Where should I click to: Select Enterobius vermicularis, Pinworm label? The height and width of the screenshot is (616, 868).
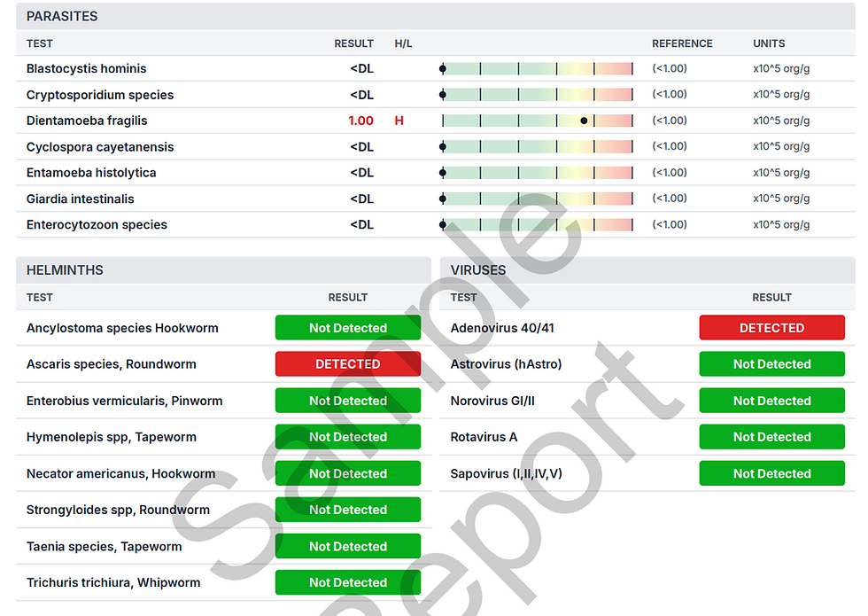click(125, 401)
